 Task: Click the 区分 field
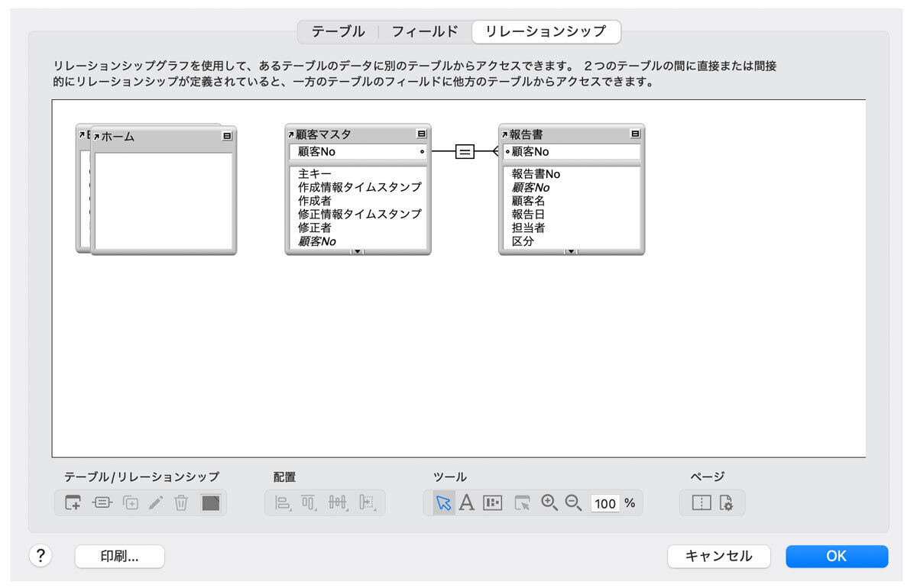523,241
